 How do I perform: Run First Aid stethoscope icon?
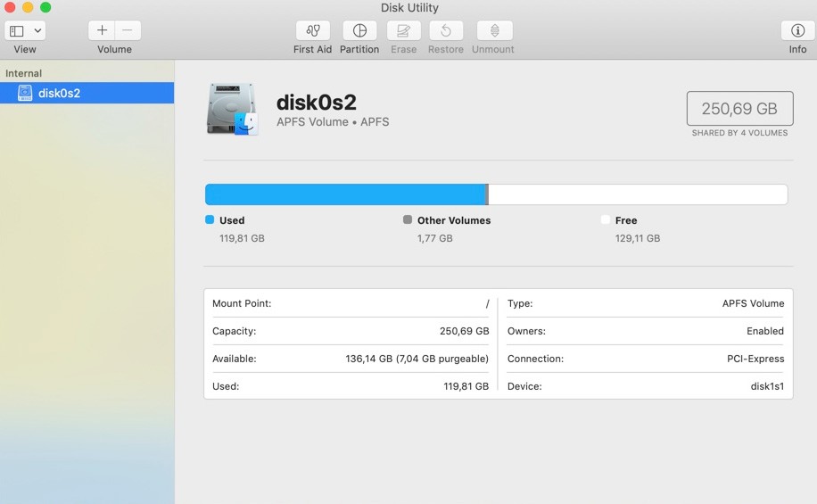point(313,30)
